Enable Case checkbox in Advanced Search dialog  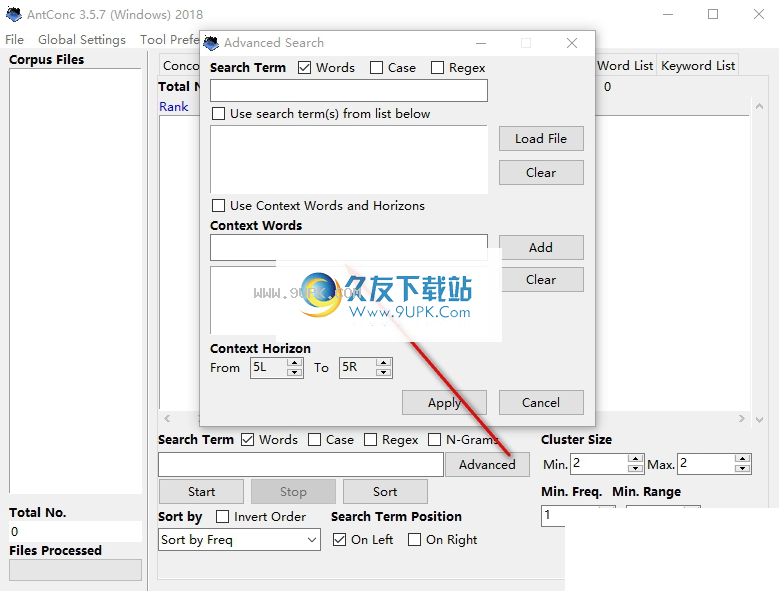pyautogui.click(x=377, y=68)
